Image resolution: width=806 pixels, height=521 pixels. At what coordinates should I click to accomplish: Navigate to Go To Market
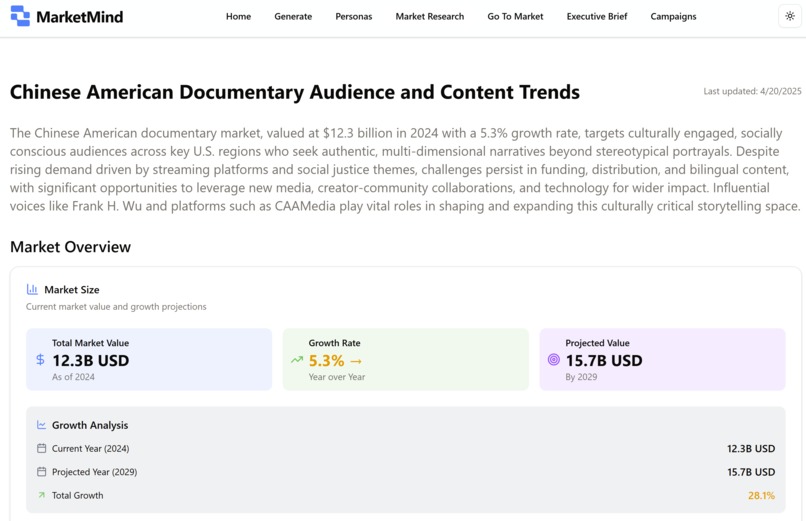pyautogui.click(x=515, y=16)
